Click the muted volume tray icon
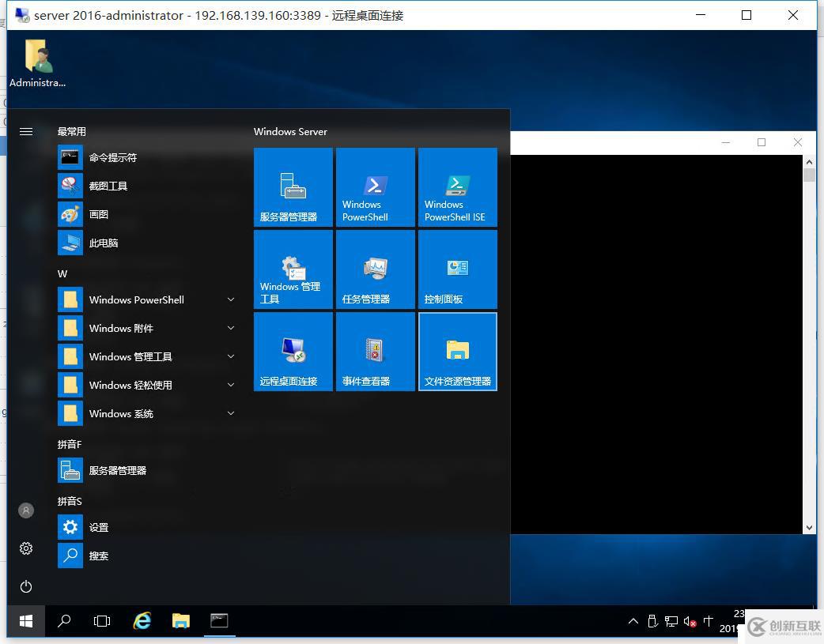824x644 pixels. [690, 621]
